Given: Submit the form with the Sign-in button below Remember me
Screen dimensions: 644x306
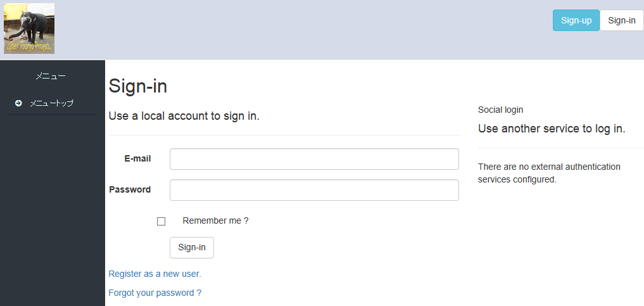Looking at the screenshot, I should [x=191, y=248].
